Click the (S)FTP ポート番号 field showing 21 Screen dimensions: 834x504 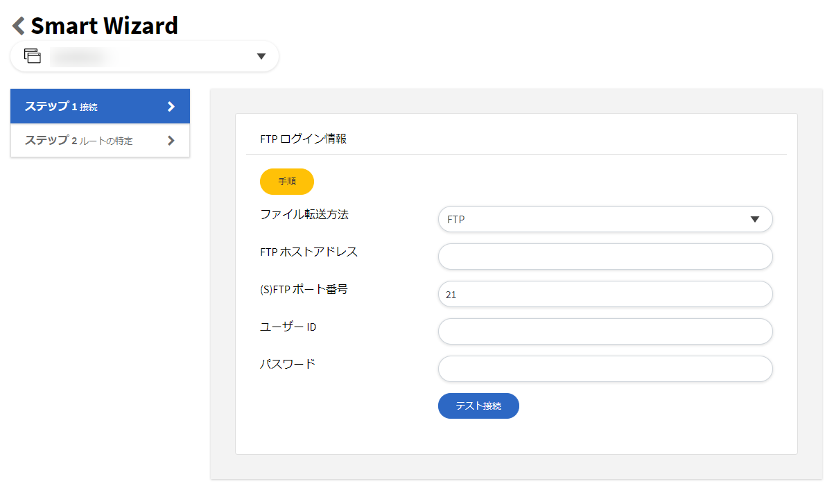tap(605, 294)
